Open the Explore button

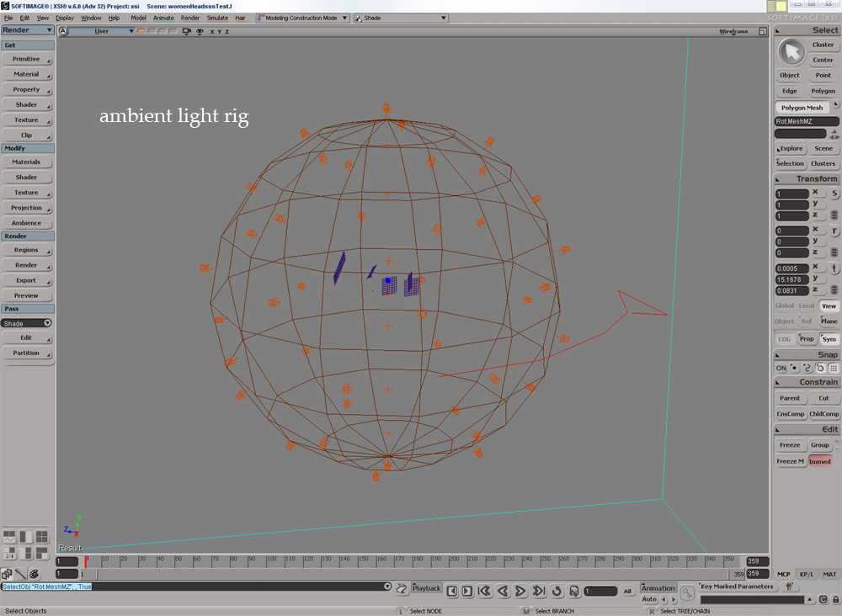tap(790, 148)
